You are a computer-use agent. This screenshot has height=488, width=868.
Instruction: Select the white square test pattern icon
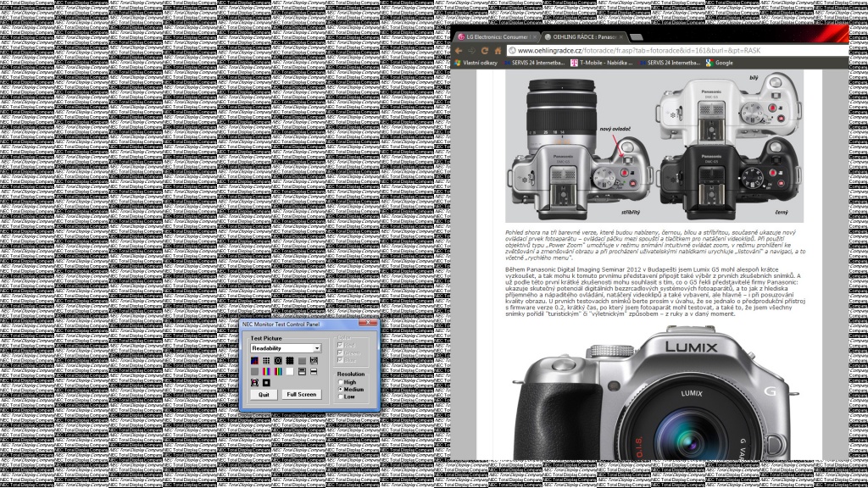[x=290, y=372]
